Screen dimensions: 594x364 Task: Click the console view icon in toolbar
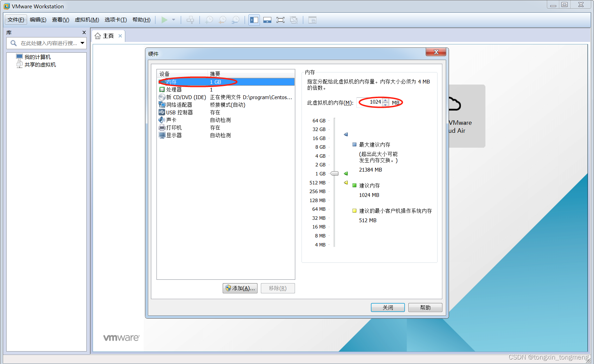(x=312, y=20)
